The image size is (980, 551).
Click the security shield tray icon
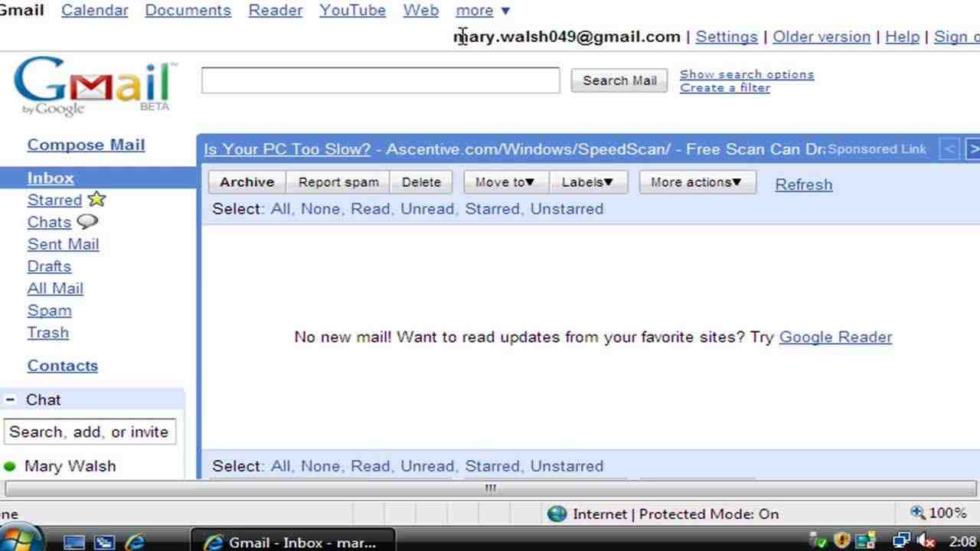(x=842, y=541)
